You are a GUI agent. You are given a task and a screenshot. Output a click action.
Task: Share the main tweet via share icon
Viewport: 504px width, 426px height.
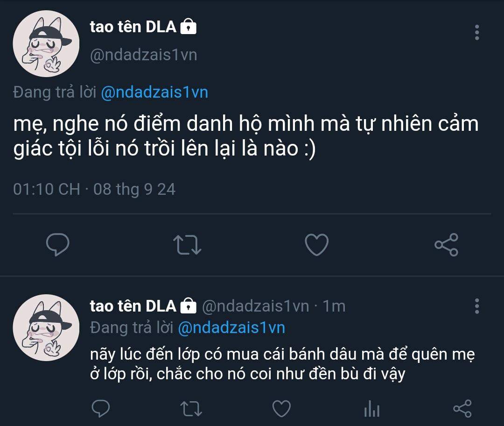446,245
